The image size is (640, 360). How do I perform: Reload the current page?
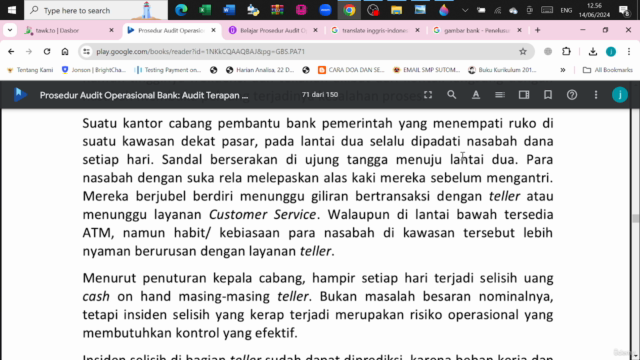tap(47, 51)
